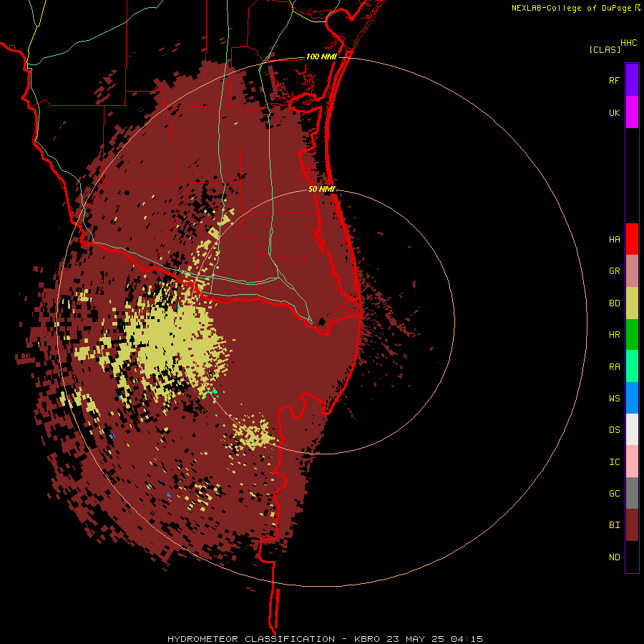Click the 'GR' legend label
Image resolution: width=644 pixels, height=644 pixels.
[x=614, y=271]
